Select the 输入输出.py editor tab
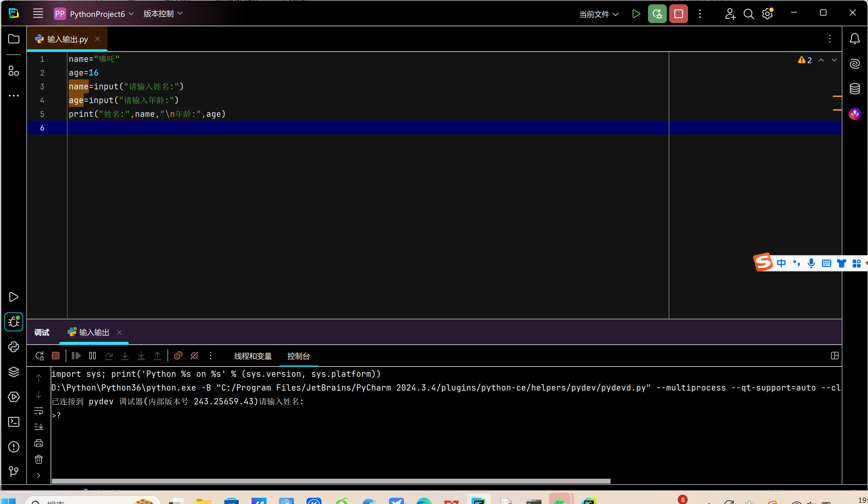This screenshot has width=868, height=504. click(67, 39)
